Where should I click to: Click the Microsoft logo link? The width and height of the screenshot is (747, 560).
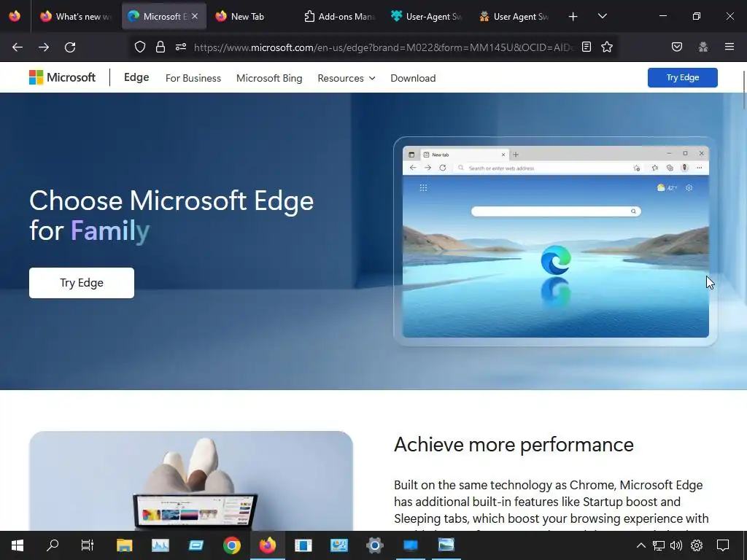63,77
